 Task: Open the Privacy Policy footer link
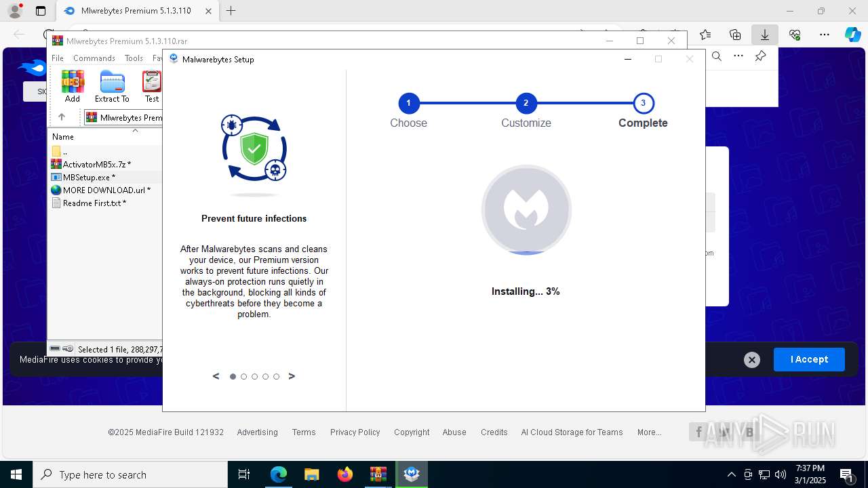pos(355,432)
